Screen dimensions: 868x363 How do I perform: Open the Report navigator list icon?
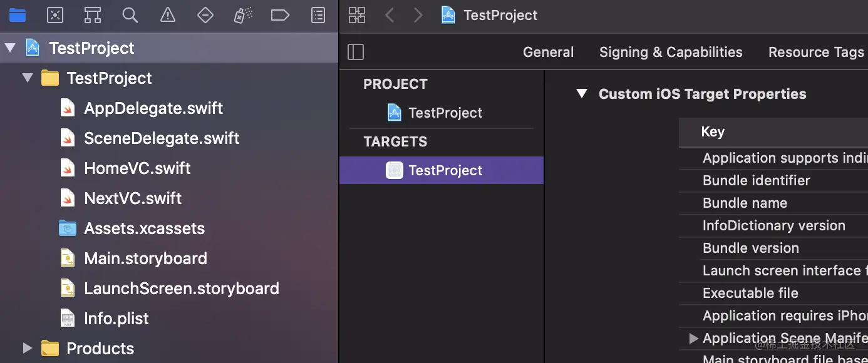[x=318, y=14]
